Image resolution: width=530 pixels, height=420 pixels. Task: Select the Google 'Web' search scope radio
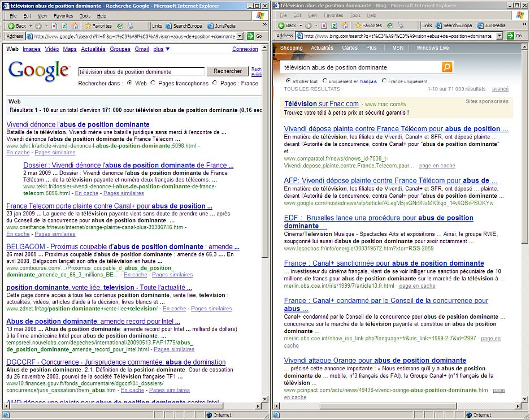(x=129, y=83)
